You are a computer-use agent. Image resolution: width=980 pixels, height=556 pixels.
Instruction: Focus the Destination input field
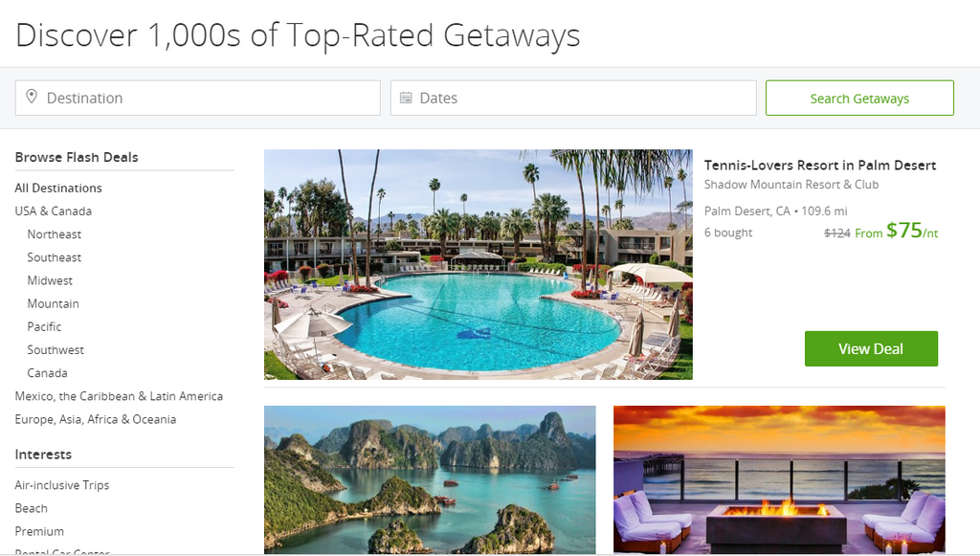click(x=197, y=98)
